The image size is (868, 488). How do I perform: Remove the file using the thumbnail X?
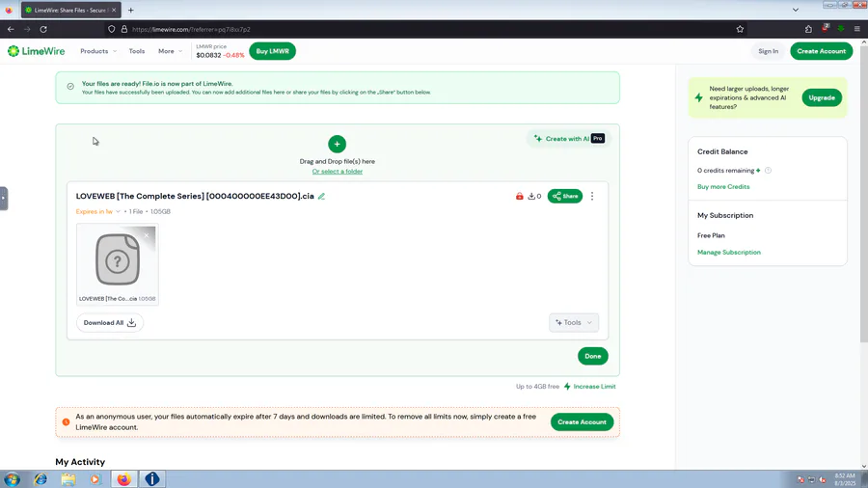pos(147,235)
